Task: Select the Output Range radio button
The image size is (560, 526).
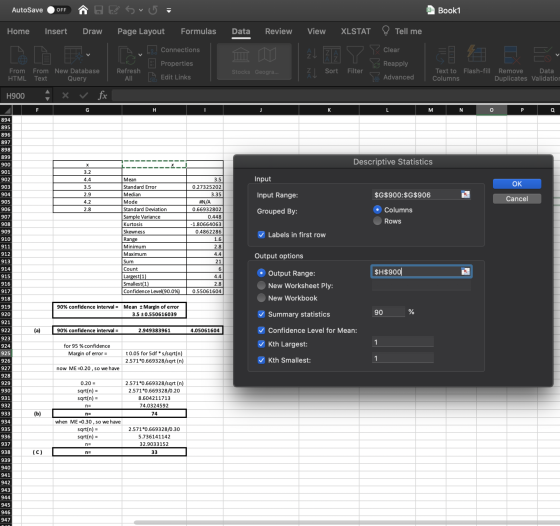Action: click(x=261, y=273)
